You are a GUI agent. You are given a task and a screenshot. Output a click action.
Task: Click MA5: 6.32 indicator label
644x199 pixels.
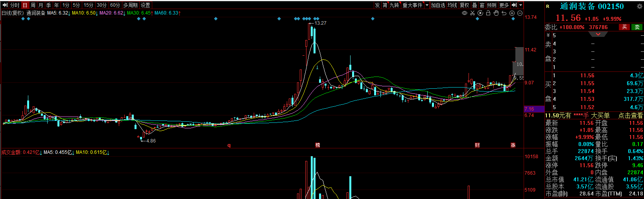tap(59, 13)
